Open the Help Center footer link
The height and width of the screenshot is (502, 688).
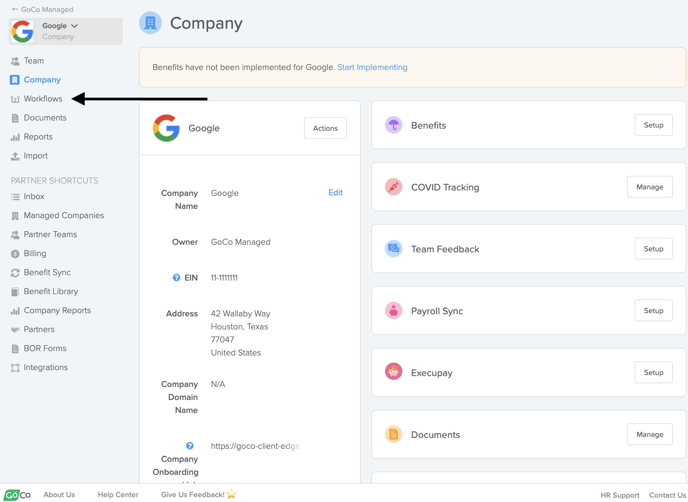(118, 495)
